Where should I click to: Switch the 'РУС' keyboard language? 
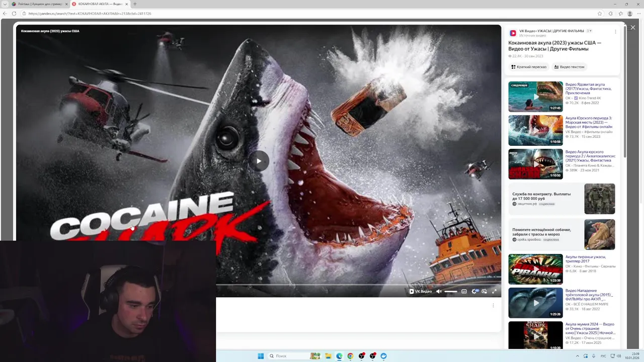tap(603, 356)
